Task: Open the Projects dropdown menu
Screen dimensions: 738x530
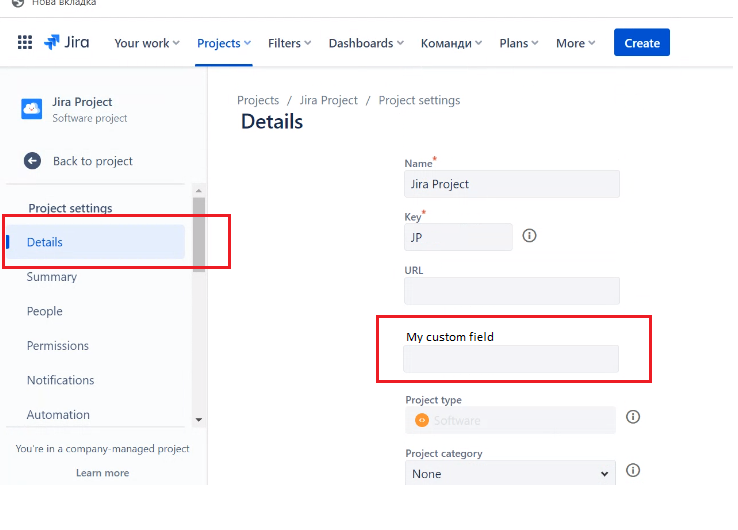Action: [x=224, y=43]
